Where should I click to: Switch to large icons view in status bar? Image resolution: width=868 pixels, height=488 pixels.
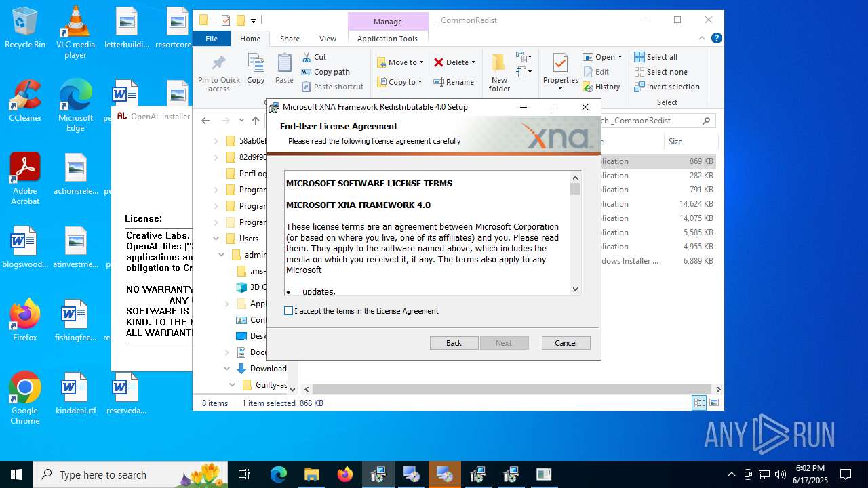[x=713, y=403]
